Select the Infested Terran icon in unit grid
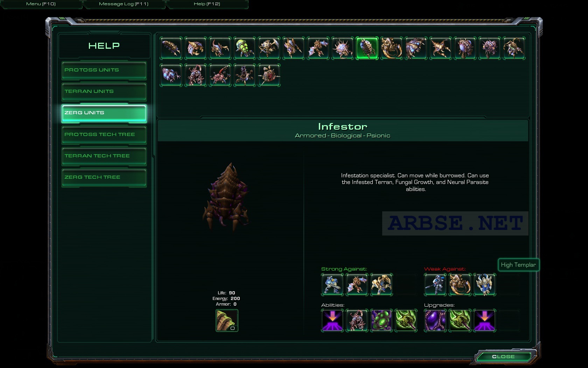Image resolution: width=588 pixels, height=368 pixels. (x=196, y=75)
